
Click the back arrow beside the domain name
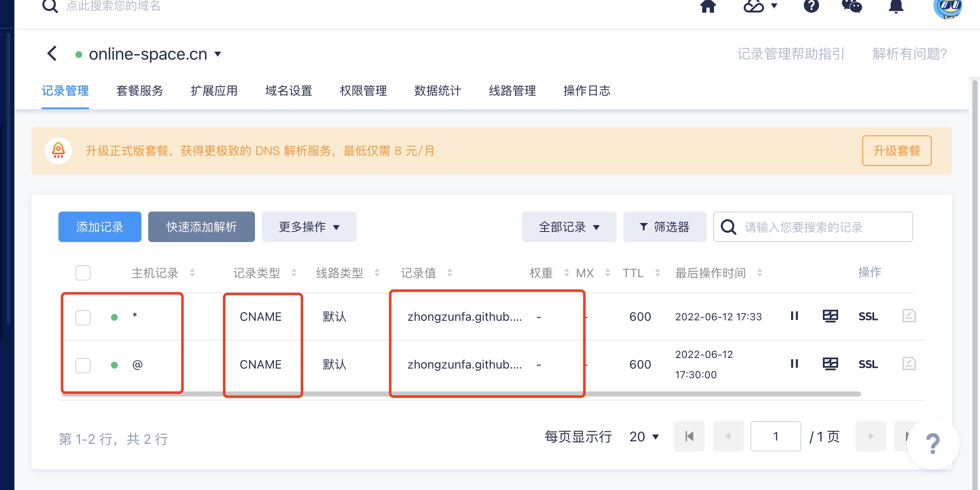coord(52,54)
